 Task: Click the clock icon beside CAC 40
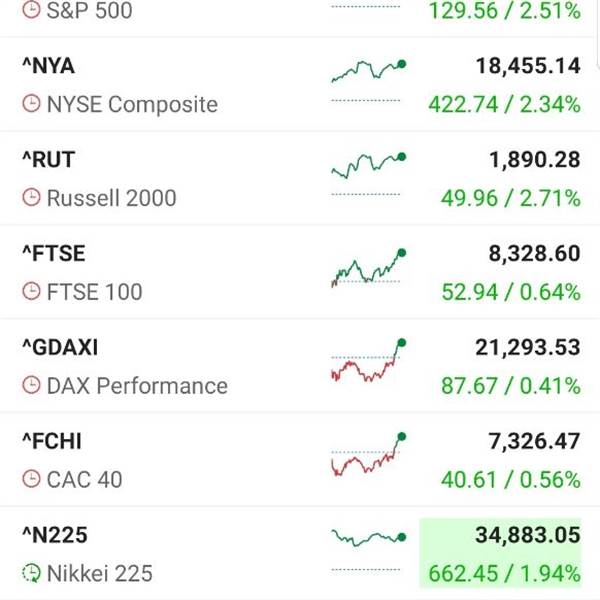[x=31, y=479]
